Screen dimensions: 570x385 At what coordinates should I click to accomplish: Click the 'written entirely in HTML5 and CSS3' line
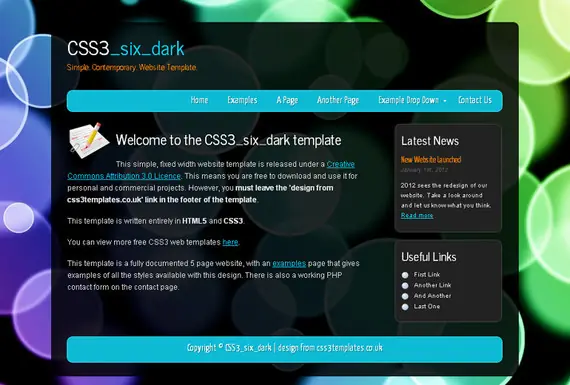155,221
